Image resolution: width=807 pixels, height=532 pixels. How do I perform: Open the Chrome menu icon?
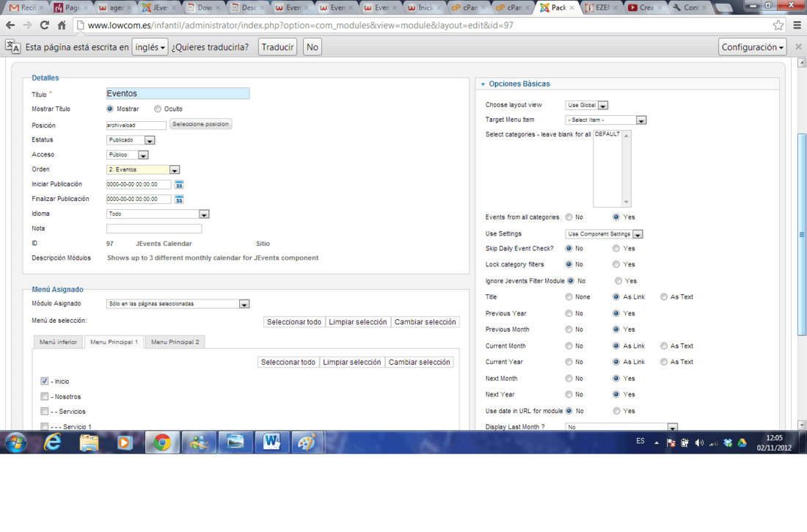pos(797,25)
